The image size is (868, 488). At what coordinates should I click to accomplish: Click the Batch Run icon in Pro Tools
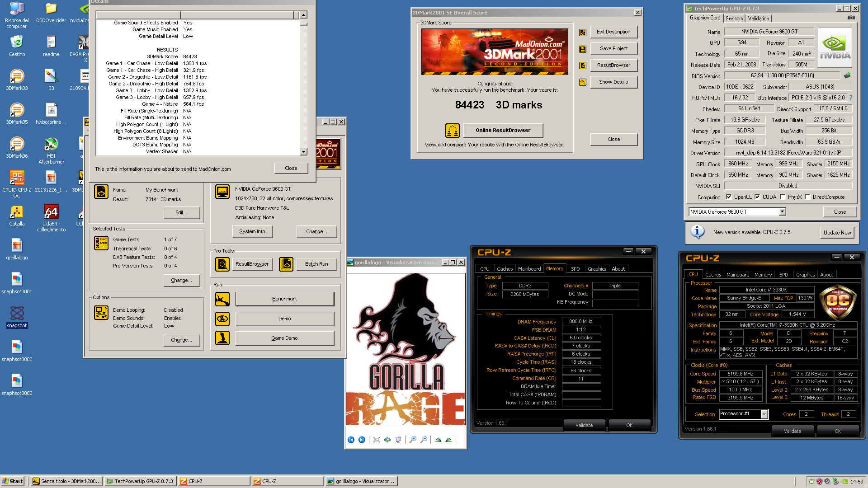(x=286, y=264)
